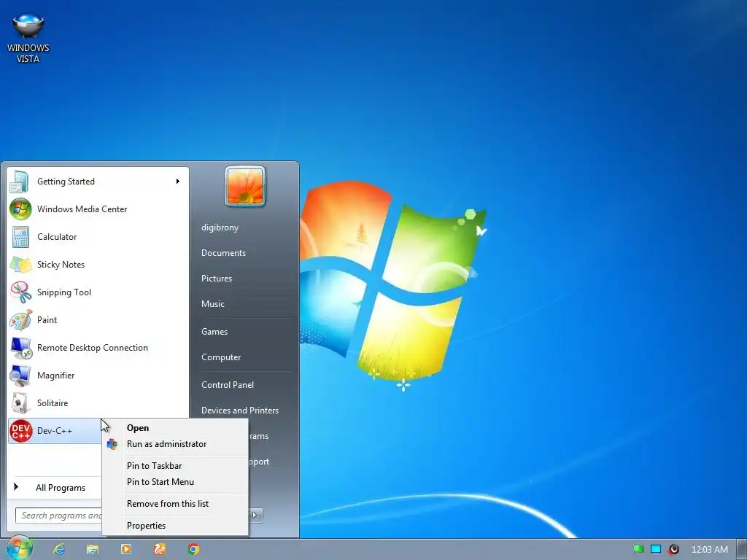Click the Sticky Notes icon

20,265
